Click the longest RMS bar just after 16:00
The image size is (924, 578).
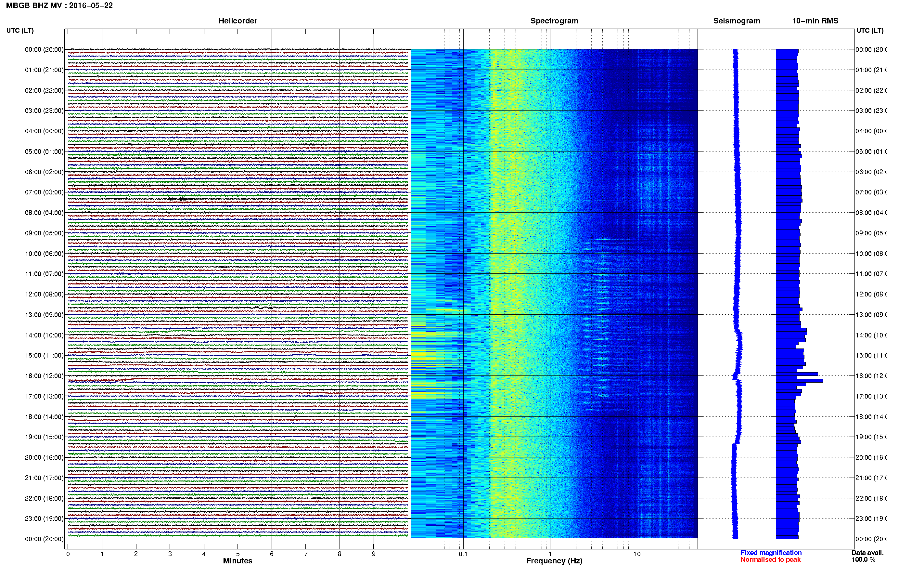pos(799,381)
